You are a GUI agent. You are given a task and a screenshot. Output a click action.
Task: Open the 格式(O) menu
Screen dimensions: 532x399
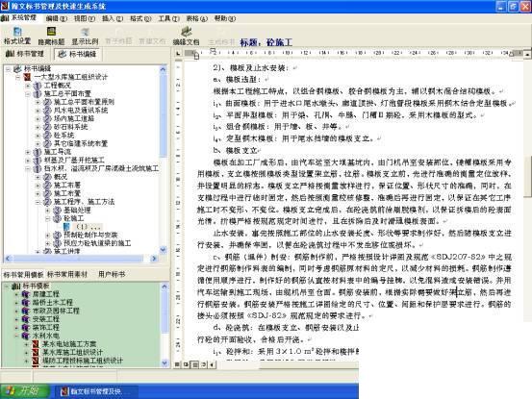tap(140, 18)
